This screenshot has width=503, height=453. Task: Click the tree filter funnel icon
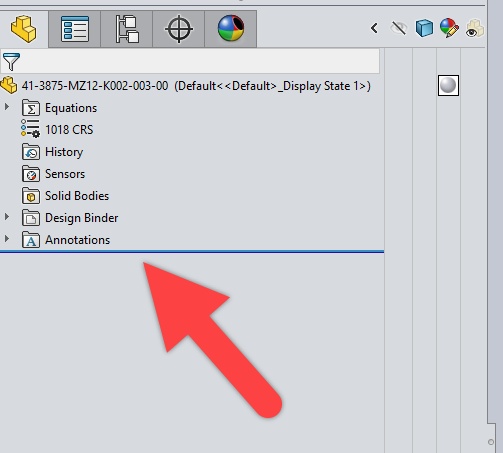[x=11, y=61]
